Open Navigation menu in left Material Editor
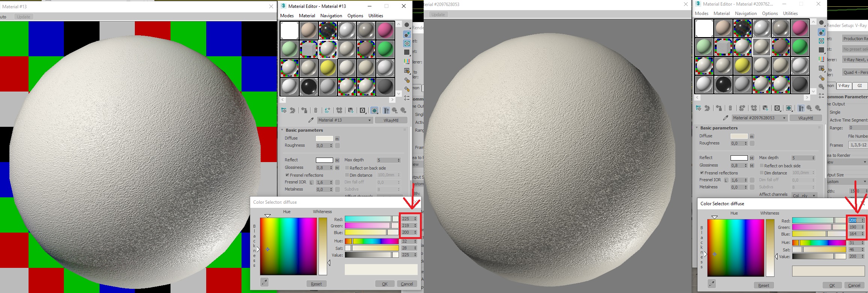 pyautogui.click(x=331, y=16)
